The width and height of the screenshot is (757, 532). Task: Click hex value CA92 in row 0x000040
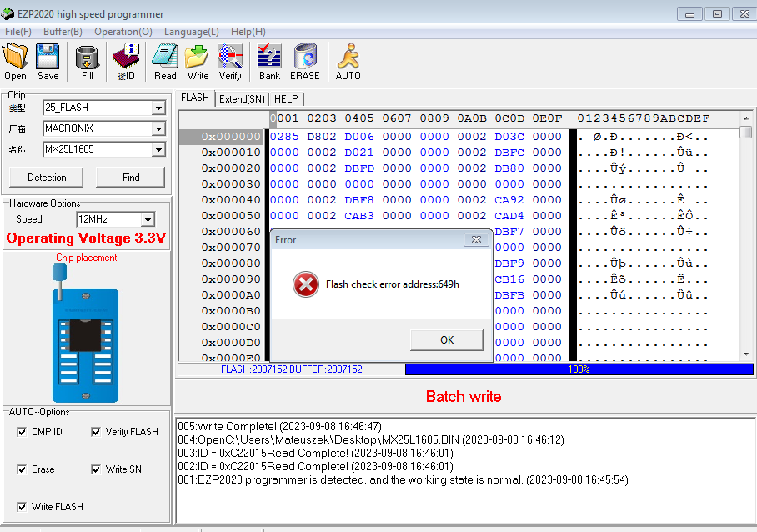[x=509, y=200]
